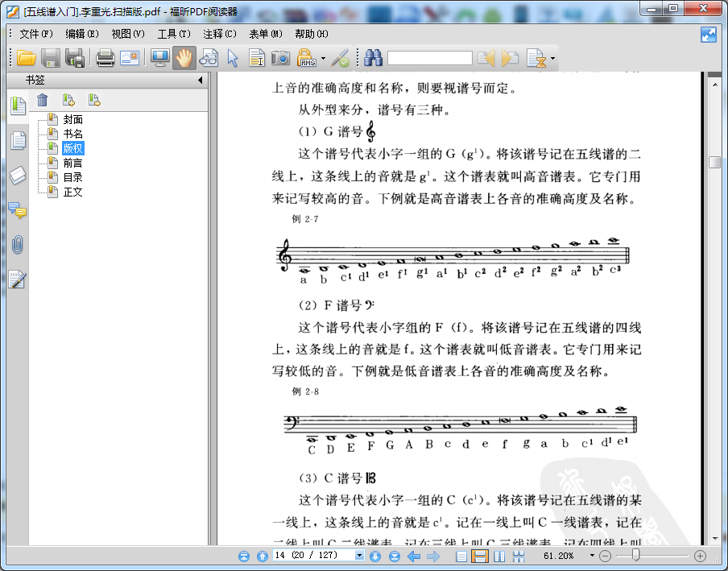Switch to facing pages layout
728x571 pixels.
point(499,557)
